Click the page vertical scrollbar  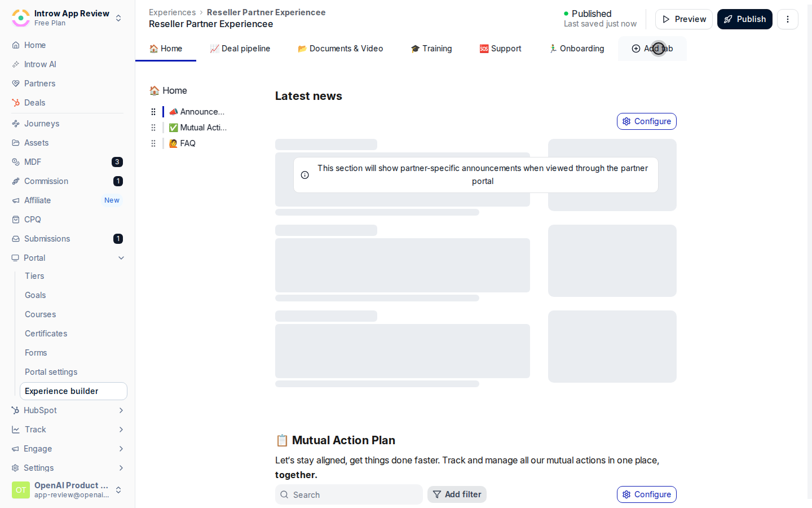click(810, 252)
